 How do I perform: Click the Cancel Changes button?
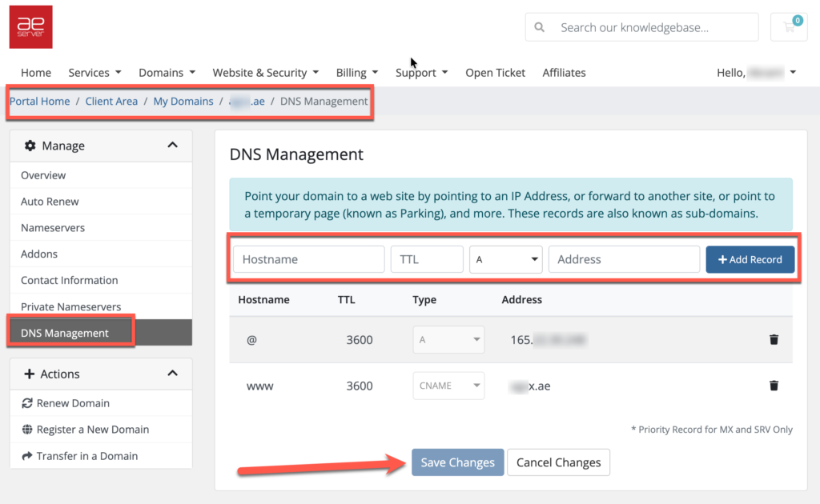[x=558, y=462]
